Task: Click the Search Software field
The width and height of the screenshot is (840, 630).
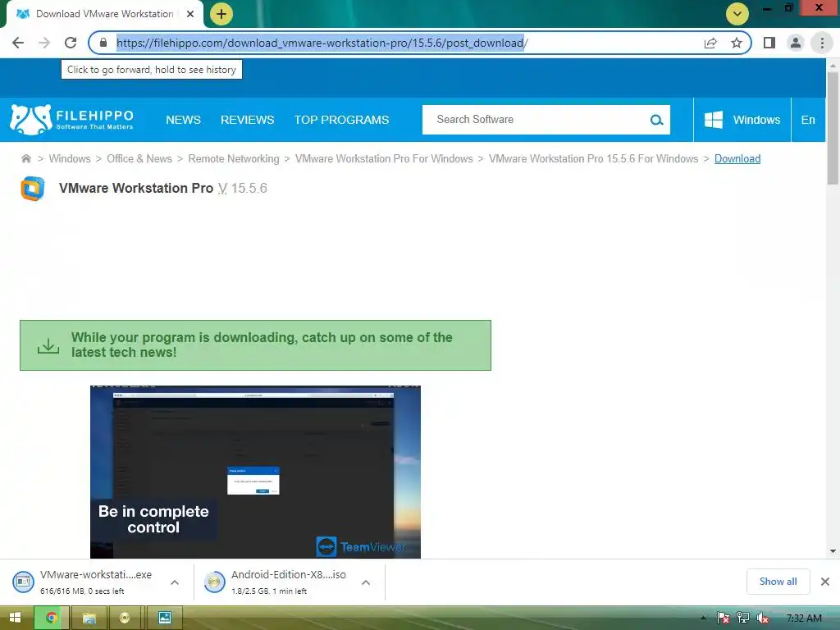Action: [x=536, y=120]
